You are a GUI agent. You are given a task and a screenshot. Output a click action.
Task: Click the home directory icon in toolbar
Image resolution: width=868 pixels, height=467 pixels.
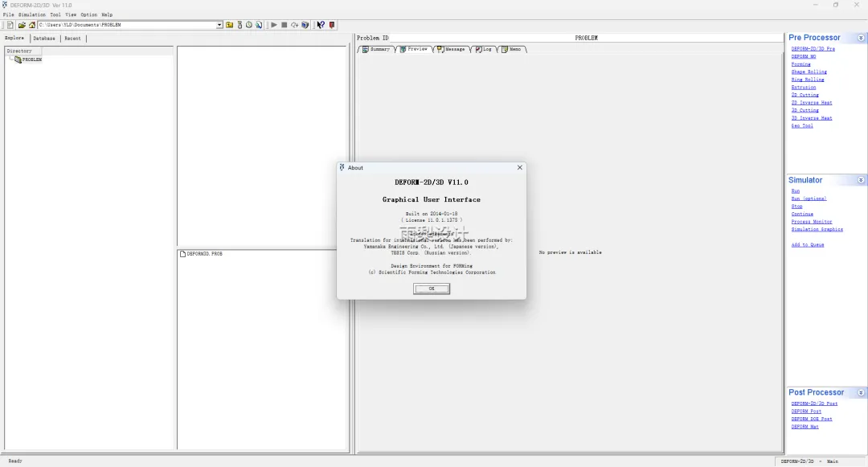(32, 25)
